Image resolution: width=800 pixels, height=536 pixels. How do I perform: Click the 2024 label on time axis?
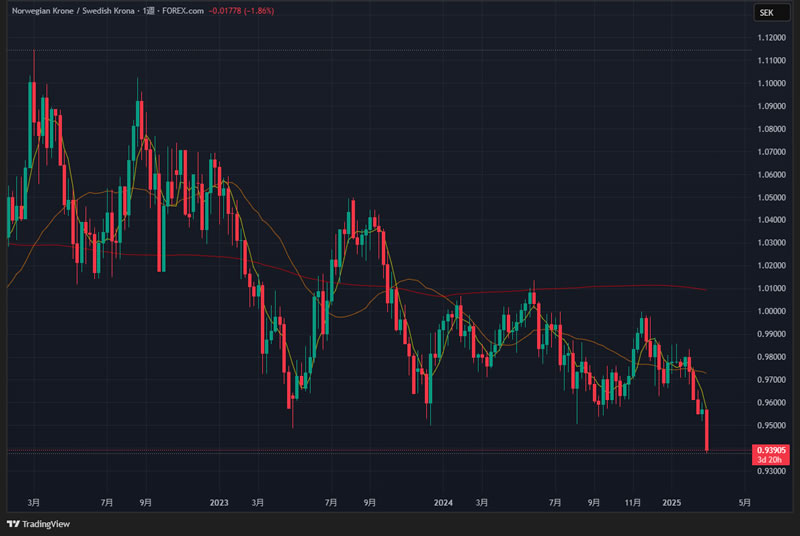point(444,502)
